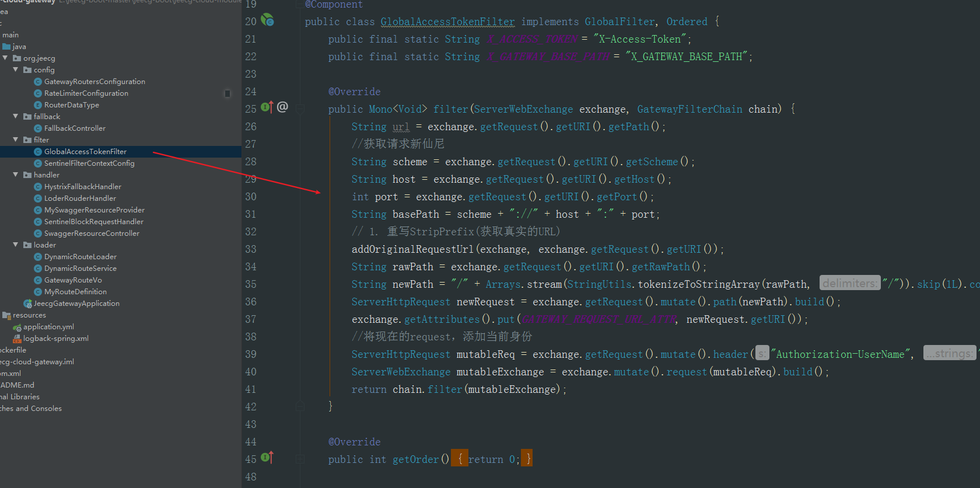Click the "X-Access-Token" string literal
The width and height of the screenshot is (980, 488).
639,39
